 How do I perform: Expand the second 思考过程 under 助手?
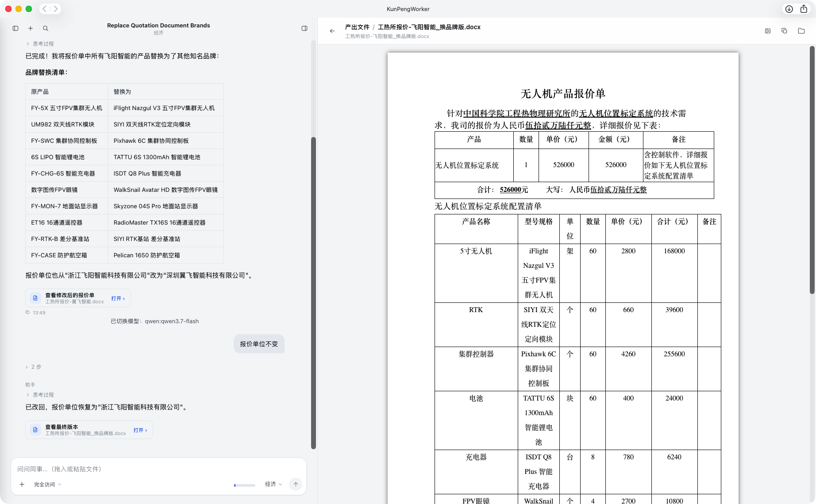pos(40,395)
